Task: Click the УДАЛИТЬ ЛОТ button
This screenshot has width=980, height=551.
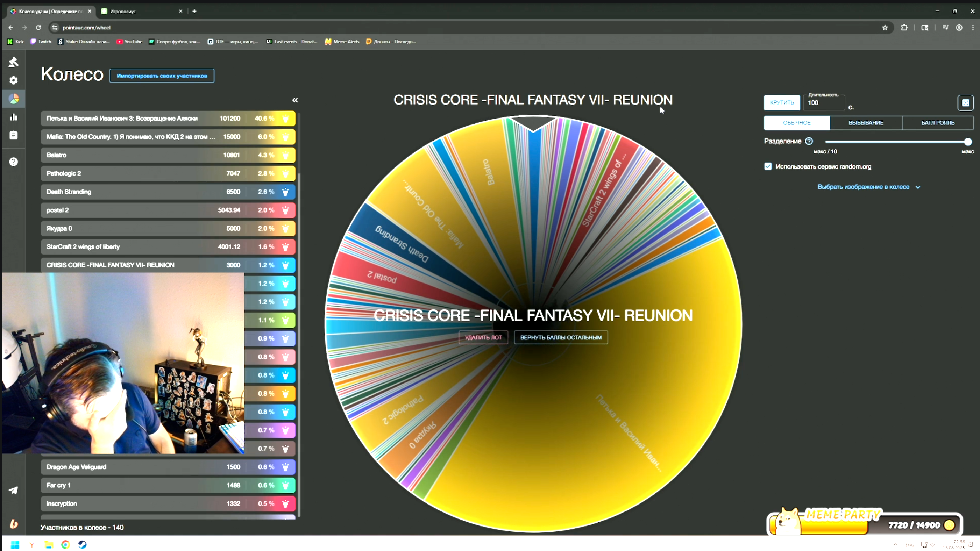Action: coord(483,337)
